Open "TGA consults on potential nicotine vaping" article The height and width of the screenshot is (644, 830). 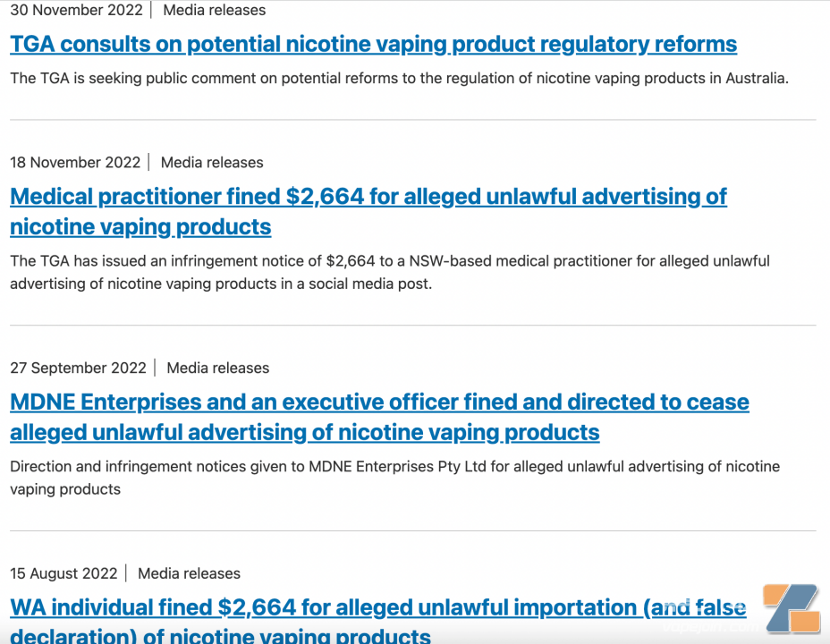[373, 44]
